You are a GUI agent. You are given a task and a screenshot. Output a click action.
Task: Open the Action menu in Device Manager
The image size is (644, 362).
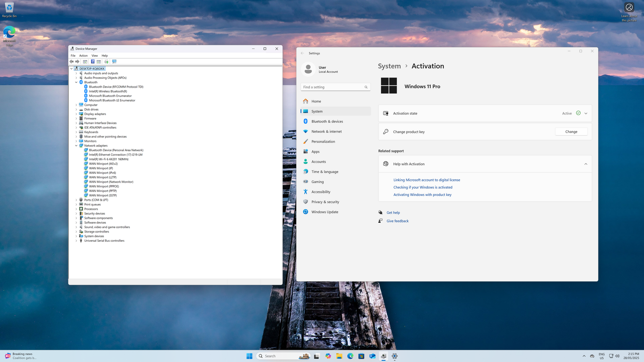[83, 56]
